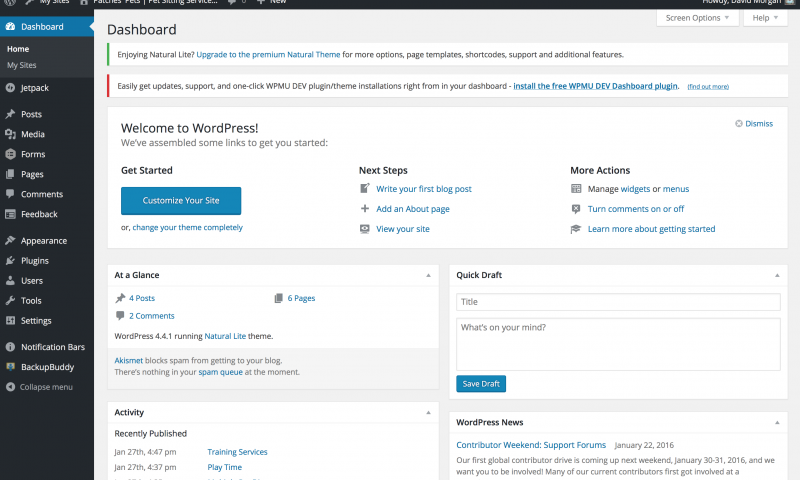Click the graduation cap icon beside Learn more
Image resolution: width=800 pixels, height=480 pixels.
coord(576,229)
